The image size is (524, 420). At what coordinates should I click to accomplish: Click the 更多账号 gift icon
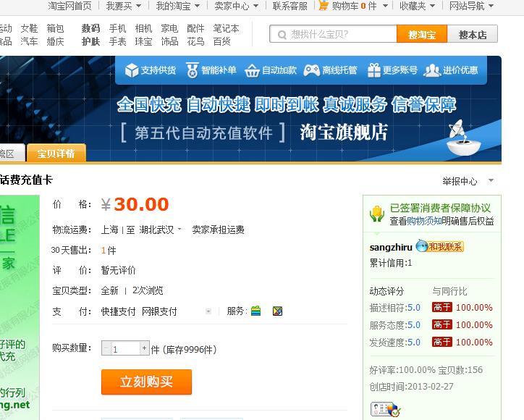(x=374, y=70)
